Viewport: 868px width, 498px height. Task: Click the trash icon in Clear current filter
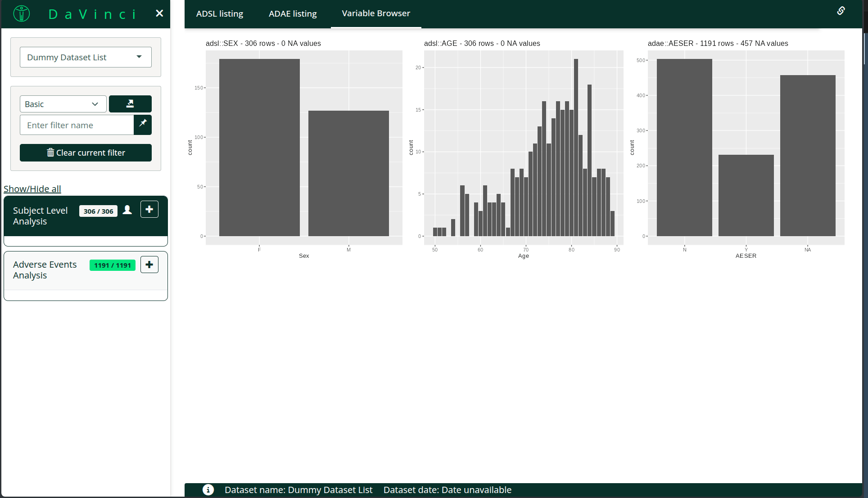(x=50, y=153)
